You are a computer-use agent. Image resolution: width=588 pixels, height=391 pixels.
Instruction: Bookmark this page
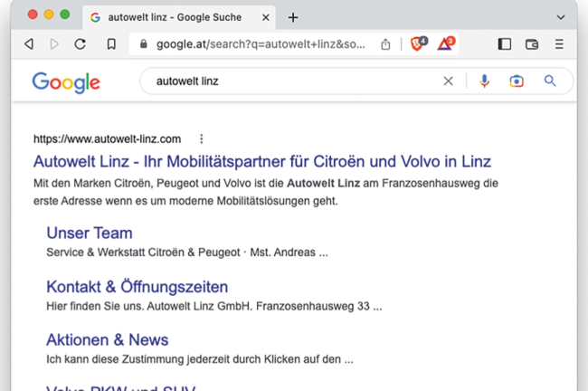pos(111,44)
